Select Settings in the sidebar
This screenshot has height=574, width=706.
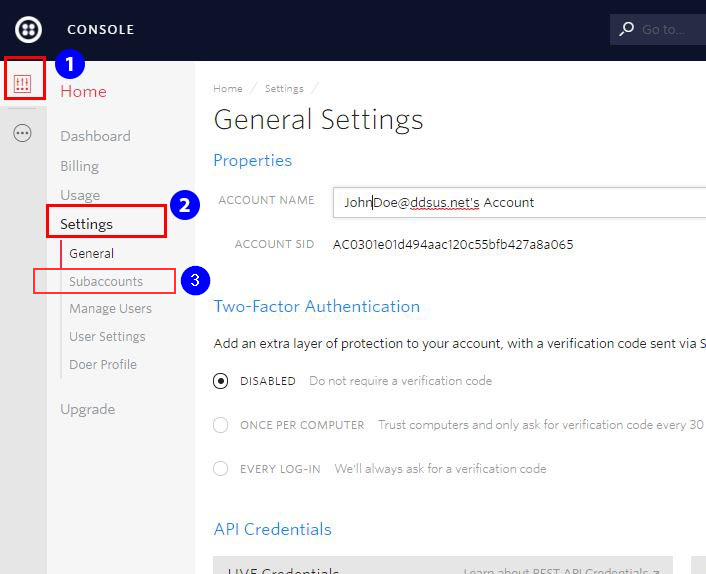(x=86, y=224)
